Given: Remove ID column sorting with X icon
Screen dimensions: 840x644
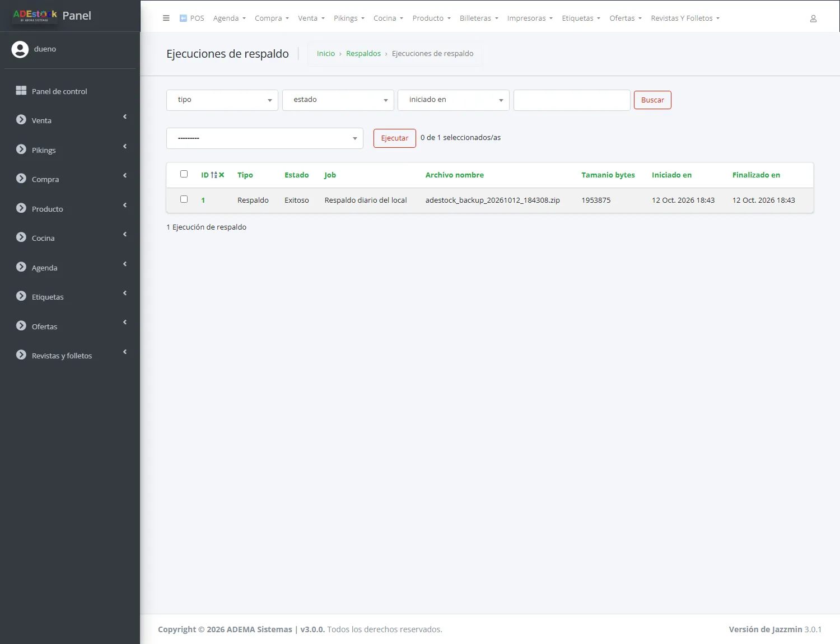Looking at the screenshot, I should click(x=222, y=175).
